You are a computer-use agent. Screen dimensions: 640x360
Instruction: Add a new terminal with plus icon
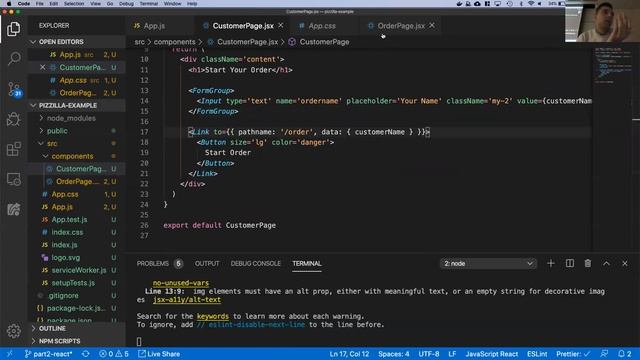click(551, 263)
